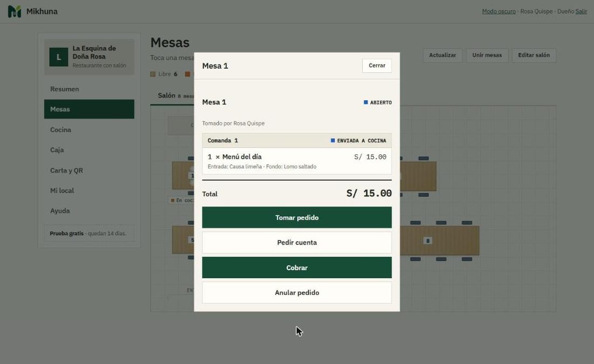
Task: Click the ABIERTO status label
Action: coord(377,102)
